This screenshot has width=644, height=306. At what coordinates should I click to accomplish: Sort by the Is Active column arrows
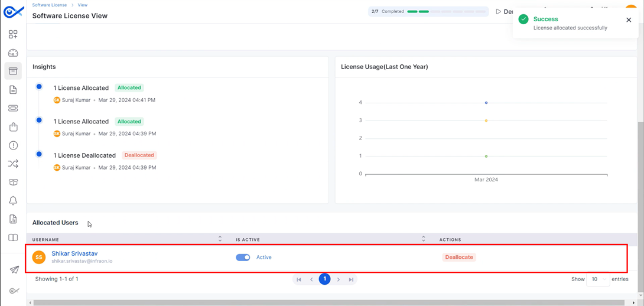pyautogui.click(x=423, y=239)
